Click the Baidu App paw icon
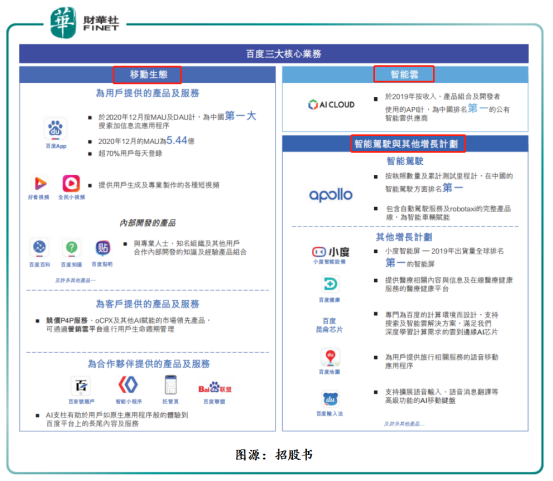The width and height of the screenshot is (553, 481). pos(56,128)
